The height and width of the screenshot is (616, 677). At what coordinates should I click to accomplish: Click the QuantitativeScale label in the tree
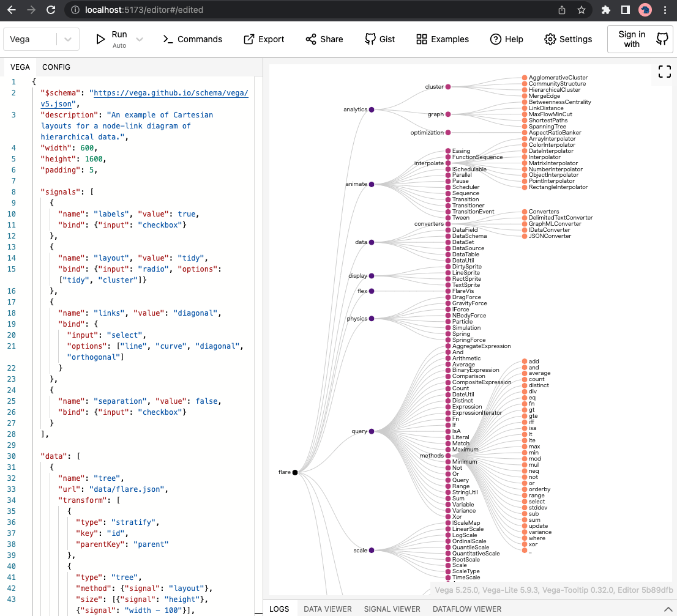click(x=476, y=554)
